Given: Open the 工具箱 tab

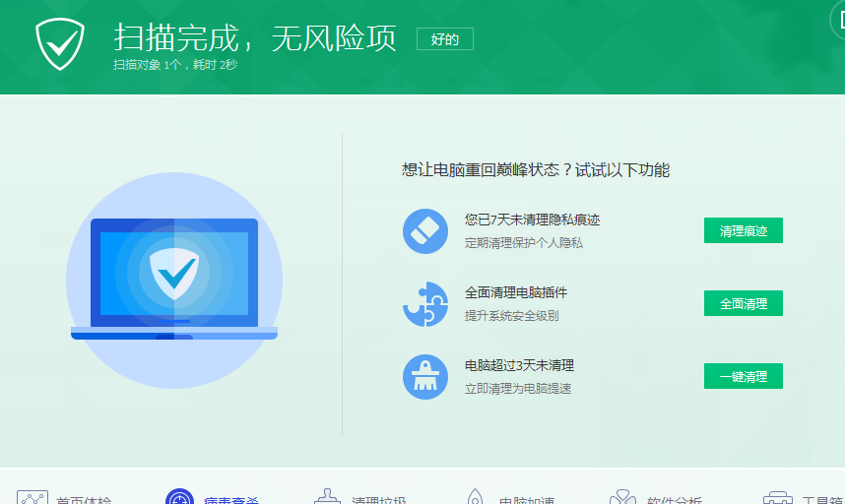Looking at the screenshot, I should pyautogui.click(x=804, y=497).
